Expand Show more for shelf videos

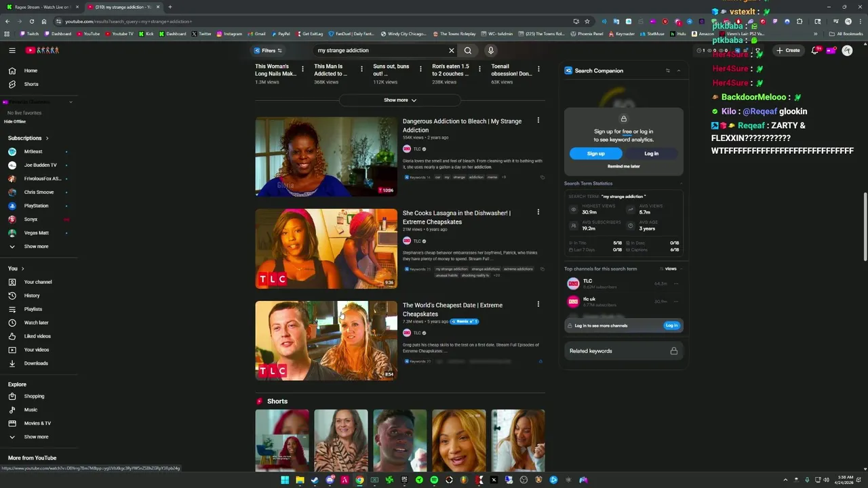[x=400, y=100]
